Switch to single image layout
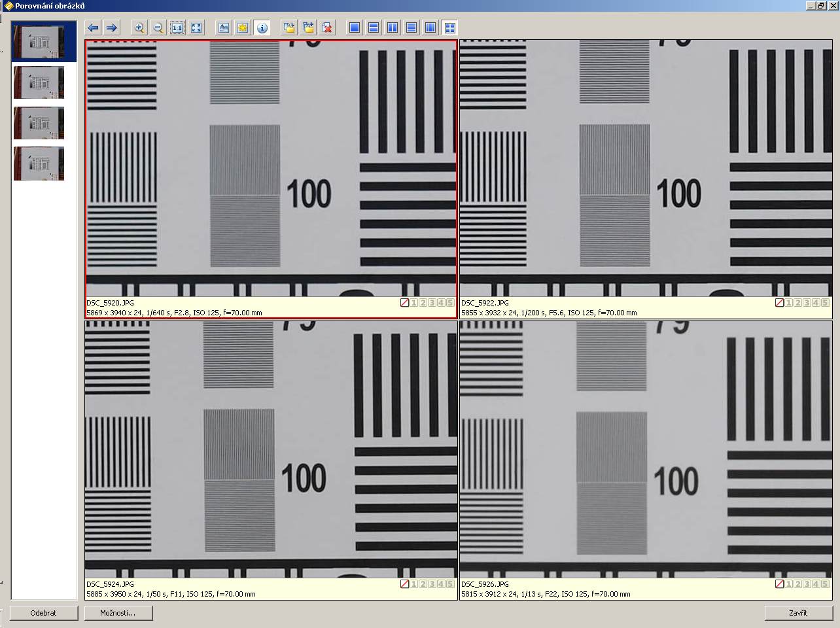Screen dimensions: 840x628 coord(355,28)
